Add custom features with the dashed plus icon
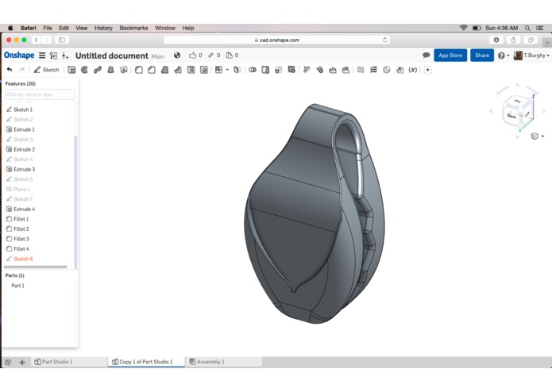This screenshot has width=552, height=392. 428,70
